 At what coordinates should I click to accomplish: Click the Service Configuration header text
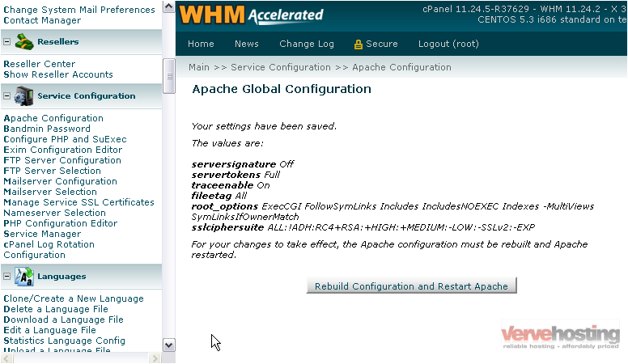(x=87, y=96)
